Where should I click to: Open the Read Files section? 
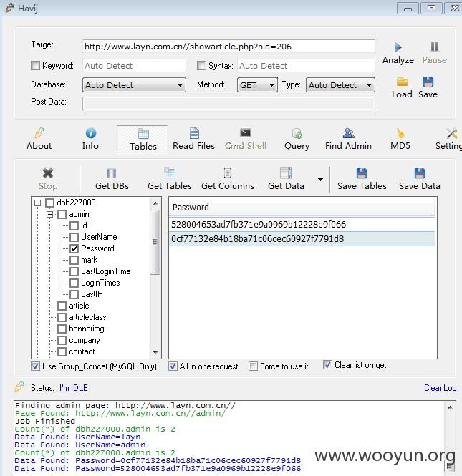click(194, 140)
